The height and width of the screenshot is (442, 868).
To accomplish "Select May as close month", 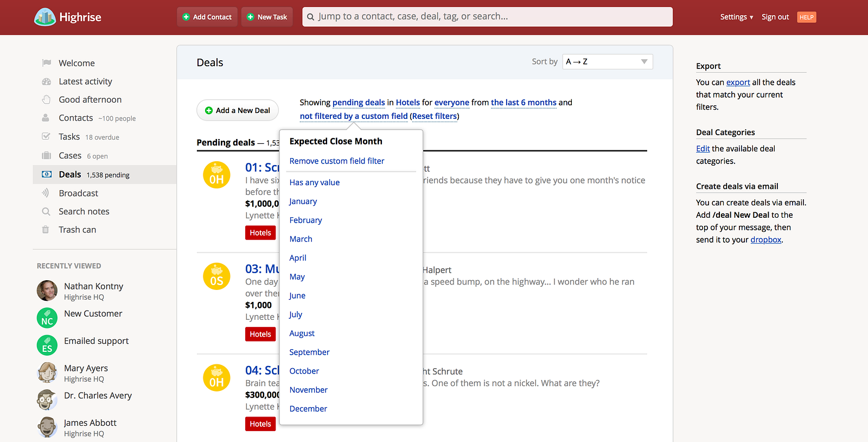I will tap(297, 277).
